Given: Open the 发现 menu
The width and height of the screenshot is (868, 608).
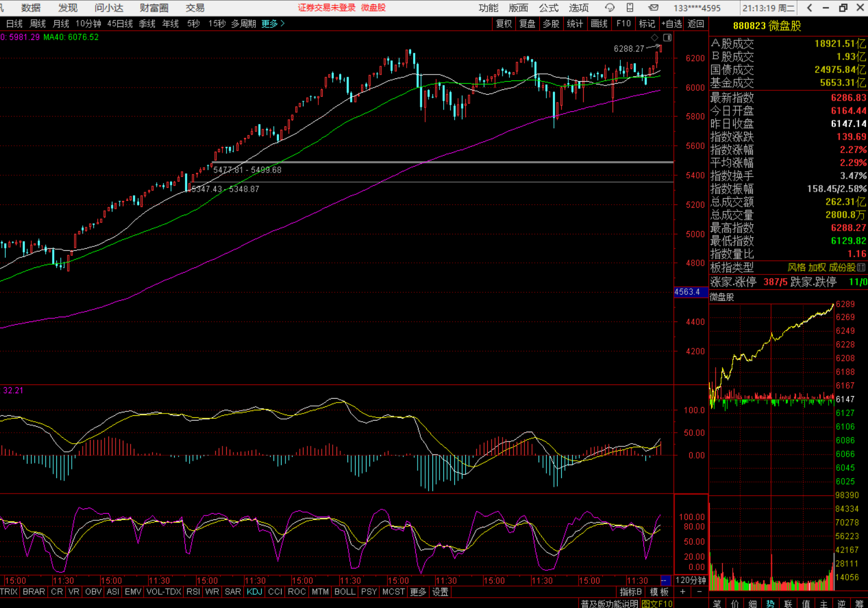Looking at the screenshot, I should (68, 8).
